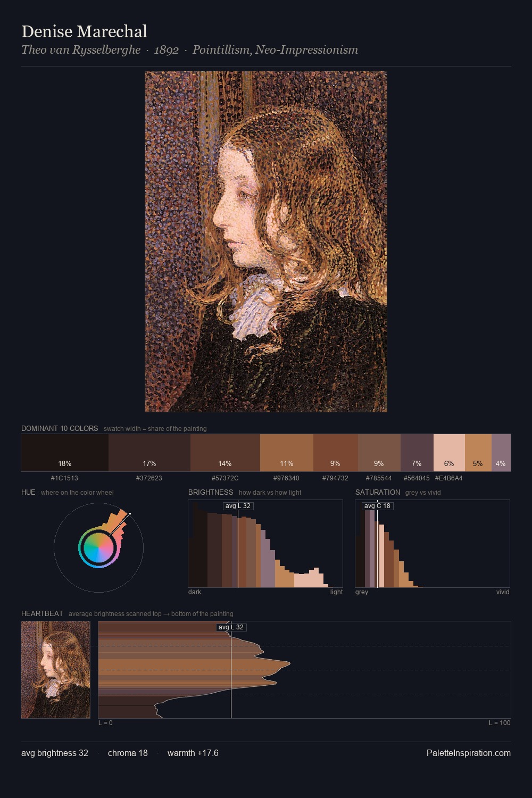Click 'avg C 18' label in saturation chart
Screen dimensions: 532x798
point(377,506)
